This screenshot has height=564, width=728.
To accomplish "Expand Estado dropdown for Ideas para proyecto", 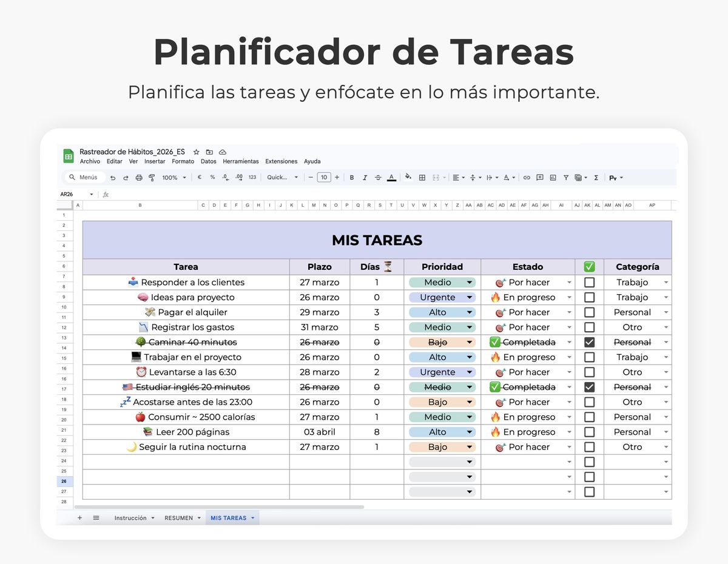I will (569, 298).
